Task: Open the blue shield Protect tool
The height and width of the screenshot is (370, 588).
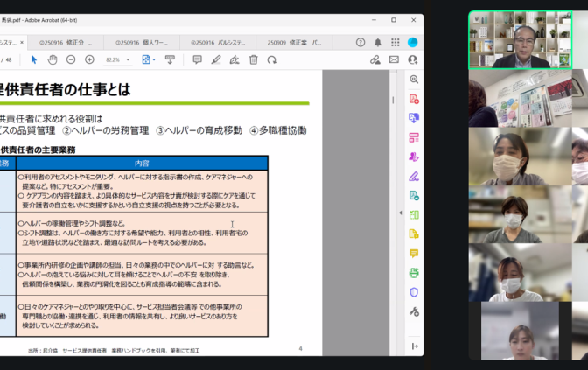Action: 414,291
